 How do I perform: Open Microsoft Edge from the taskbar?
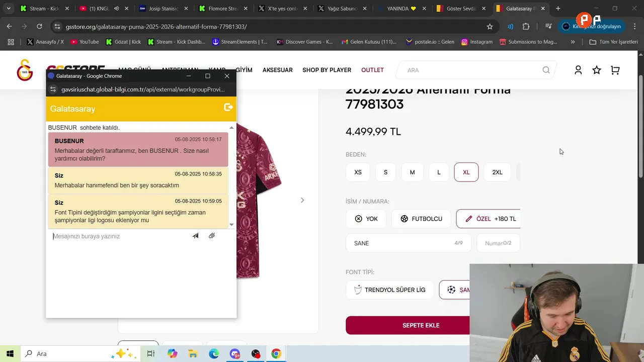click(x=214, y=354)
